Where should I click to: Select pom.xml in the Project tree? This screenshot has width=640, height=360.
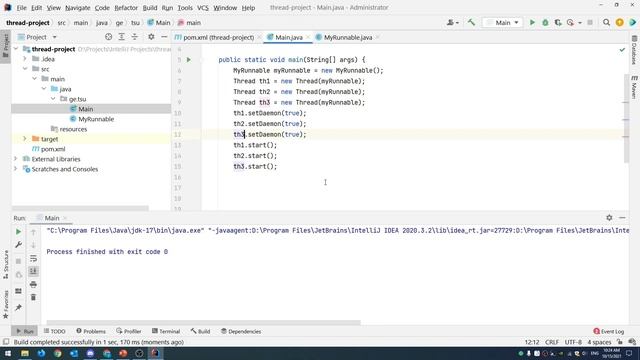(53, 149)
